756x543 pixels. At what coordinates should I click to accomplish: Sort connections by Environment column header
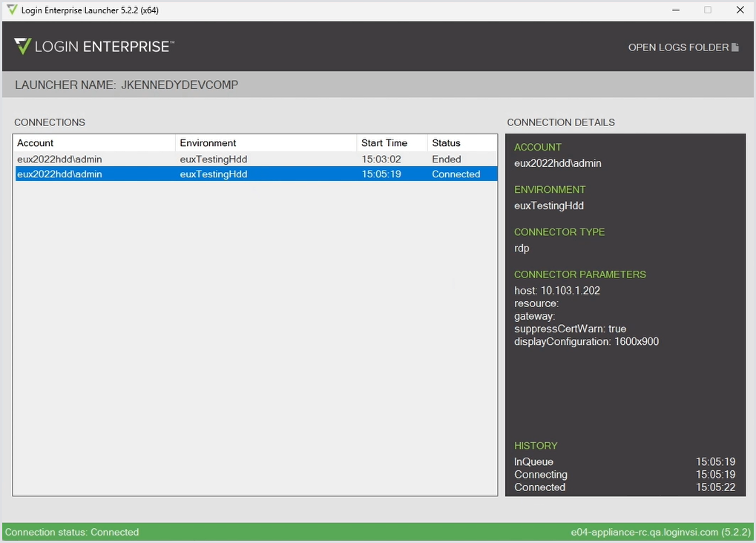[208, 143]
